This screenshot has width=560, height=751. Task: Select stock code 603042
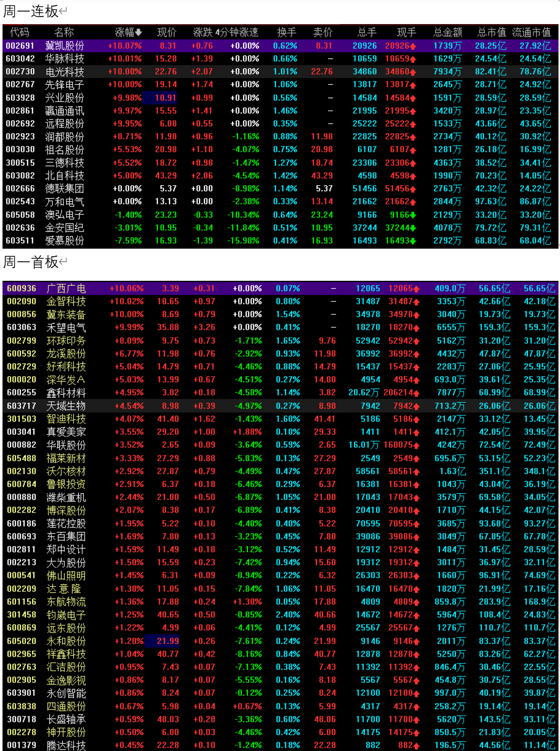point(20,59)
